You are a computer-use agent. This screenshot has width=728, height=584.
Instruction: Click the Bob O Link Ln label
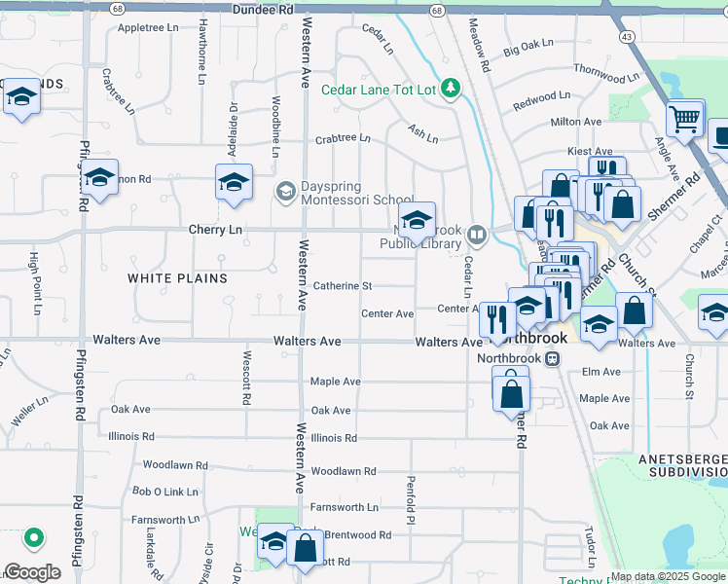[x=164, y=492]
